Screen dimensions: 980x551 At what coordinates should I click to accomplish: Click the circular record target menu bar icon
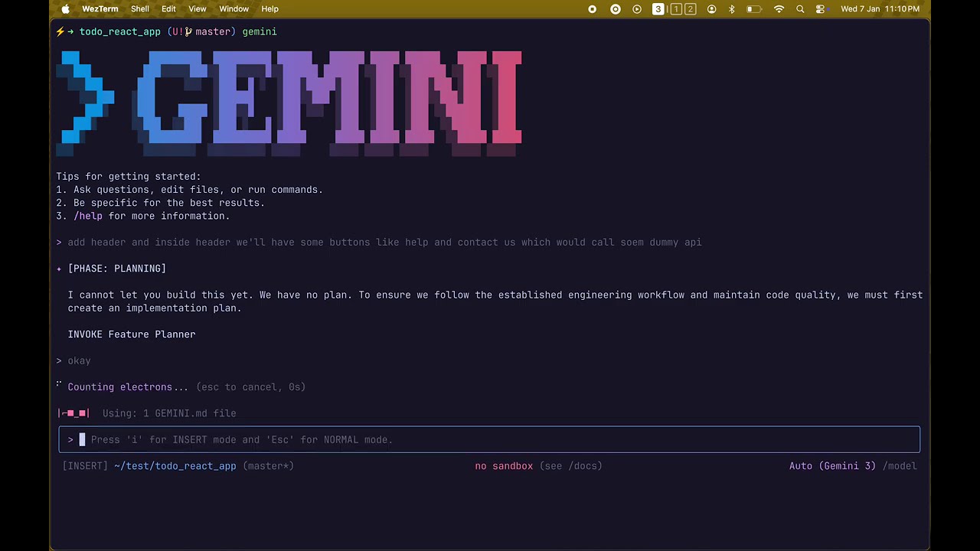pos(616,9)
